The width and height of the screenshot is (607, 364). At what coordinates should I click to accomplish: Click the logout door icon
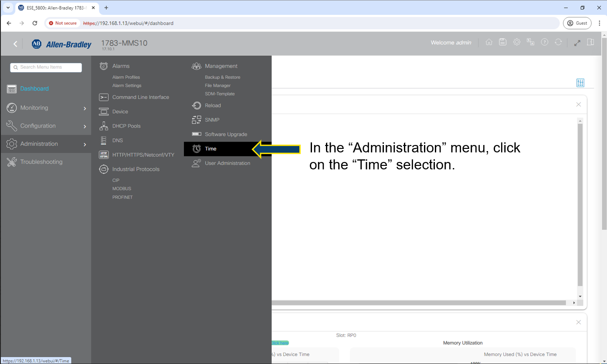(x=590, y=42)
